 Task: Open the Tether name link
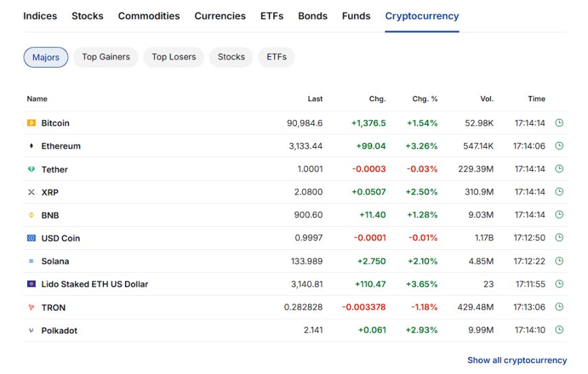pos(54,169)
